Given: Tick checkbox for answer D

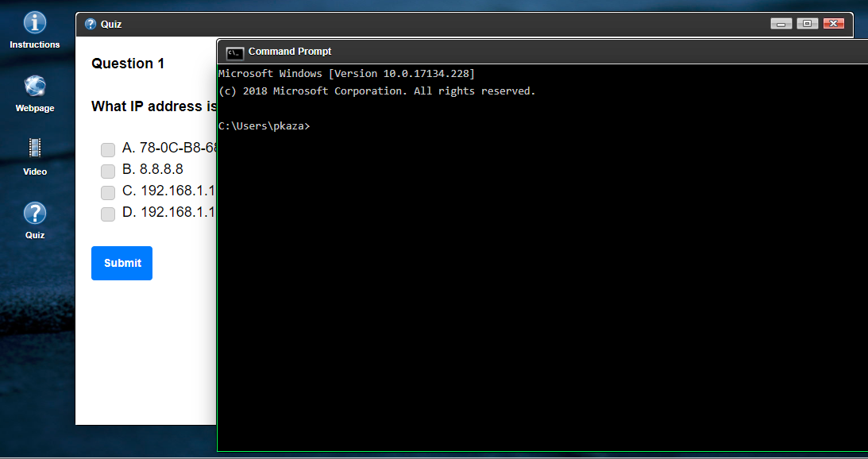Looking at the screenshot, I should pos(108,214).
